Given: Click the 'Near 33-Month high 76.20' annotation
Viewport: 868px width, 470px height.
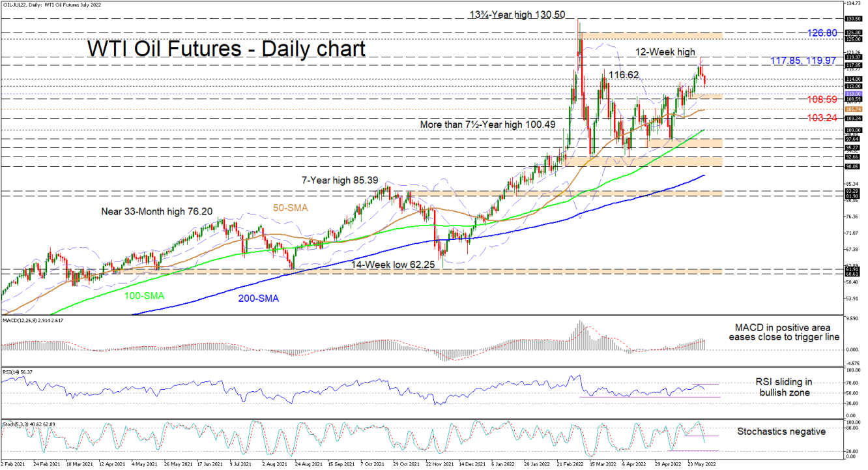Looking at the screenshot, I should pos(157,211).
